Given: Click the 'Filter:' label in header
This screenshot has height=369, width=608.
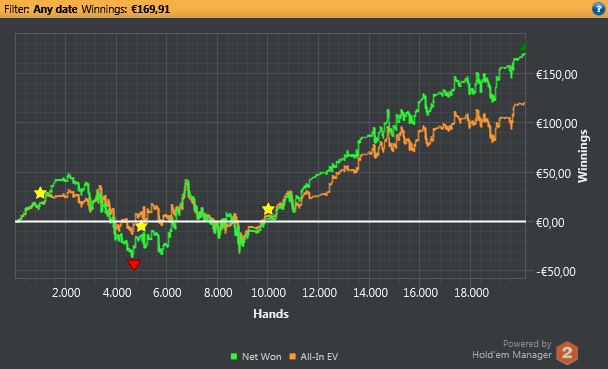Looking at the screenshot, I should point(17,9).
